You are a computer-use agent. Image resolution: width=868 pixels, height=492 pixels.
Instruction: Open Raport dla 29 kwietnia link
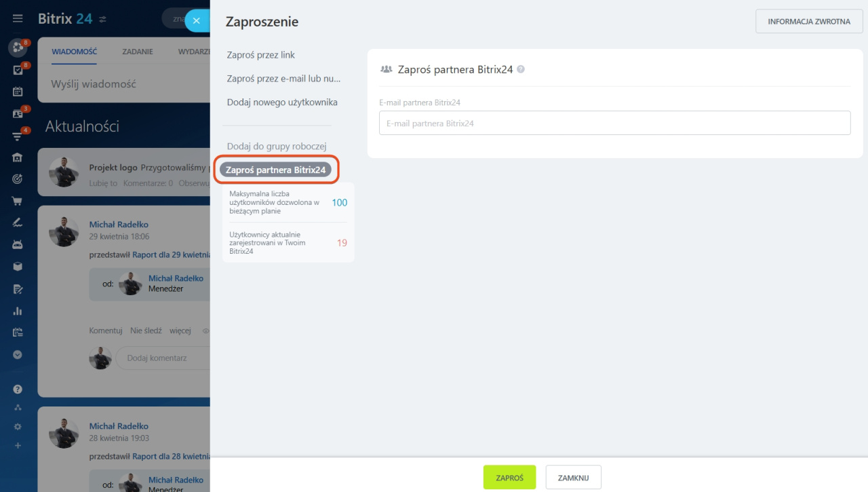170,255
